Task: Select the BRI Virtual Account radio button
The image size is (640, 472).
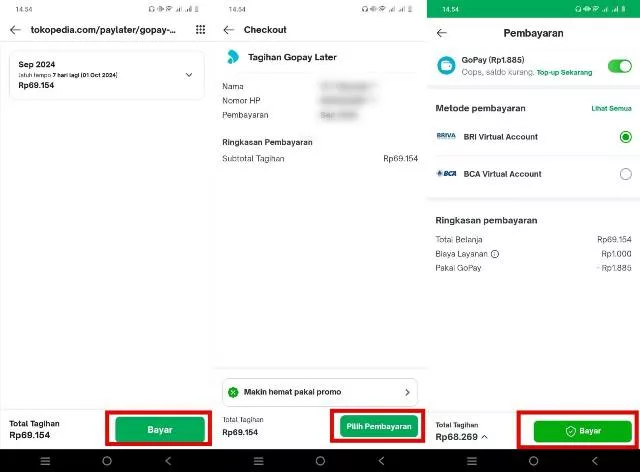Action: pos(625,137)
